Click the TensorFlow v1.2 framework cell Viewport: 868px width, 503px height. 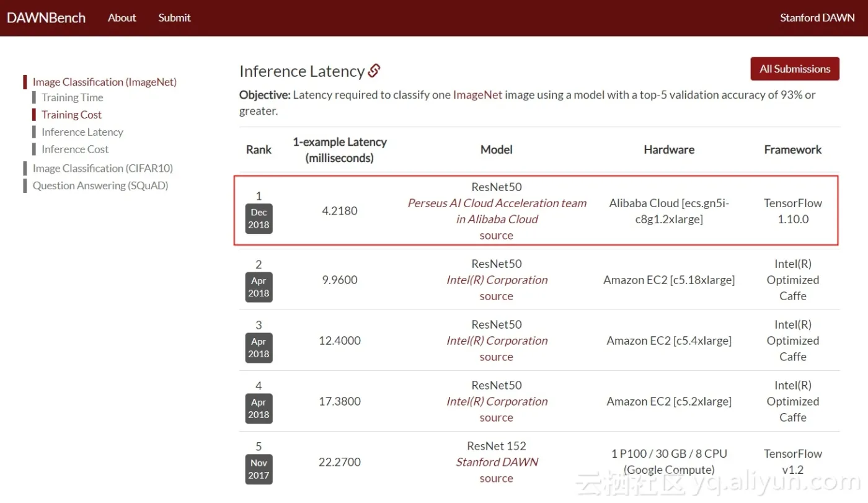pos(793,461)
